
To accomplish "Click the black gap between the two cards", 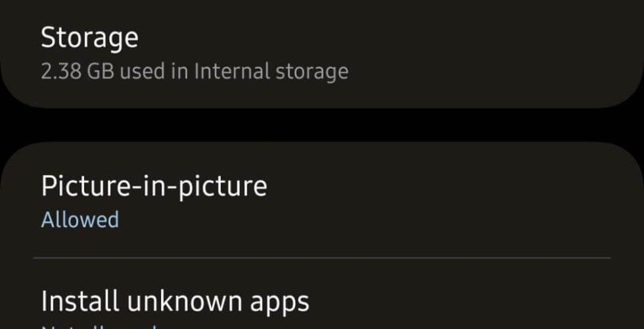I will coord(322,126).
